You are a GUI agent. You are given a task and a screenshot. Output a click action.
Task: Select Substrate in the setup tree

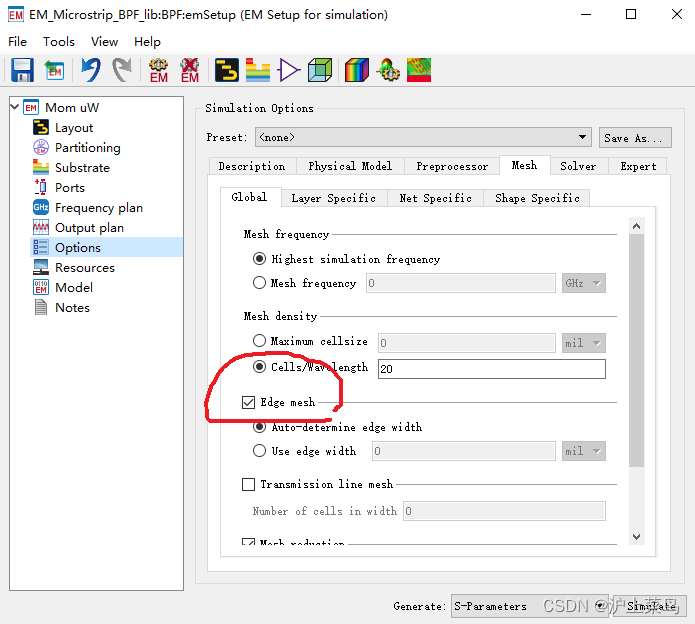pyautogui.click(x=82, y=168)
